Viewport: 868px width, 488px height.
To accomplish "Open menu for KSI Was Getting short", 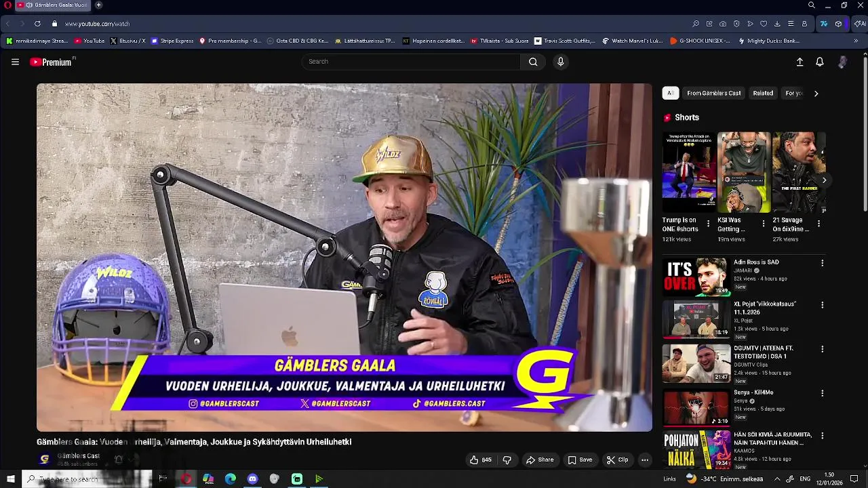I will point(763,223).
